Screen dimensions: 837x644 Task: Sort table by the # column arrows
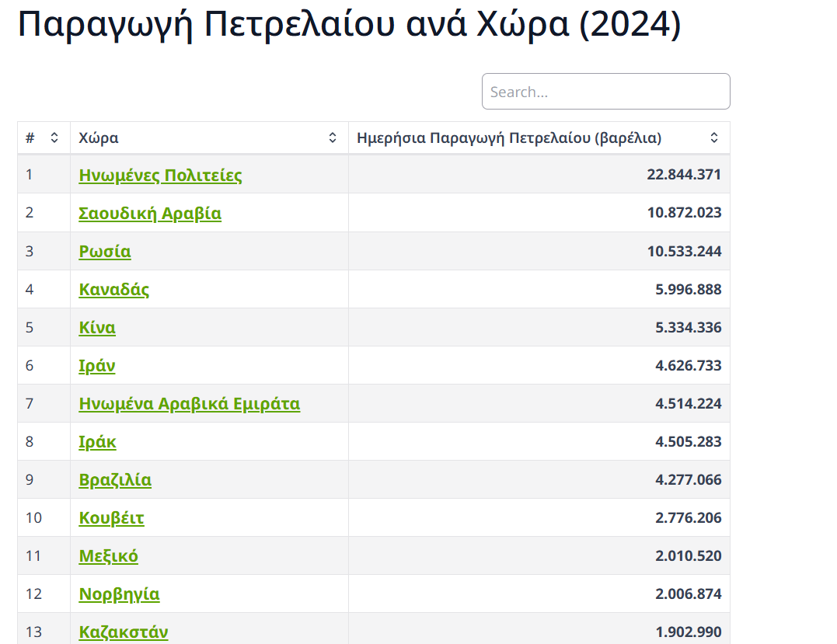coord(54,138)
